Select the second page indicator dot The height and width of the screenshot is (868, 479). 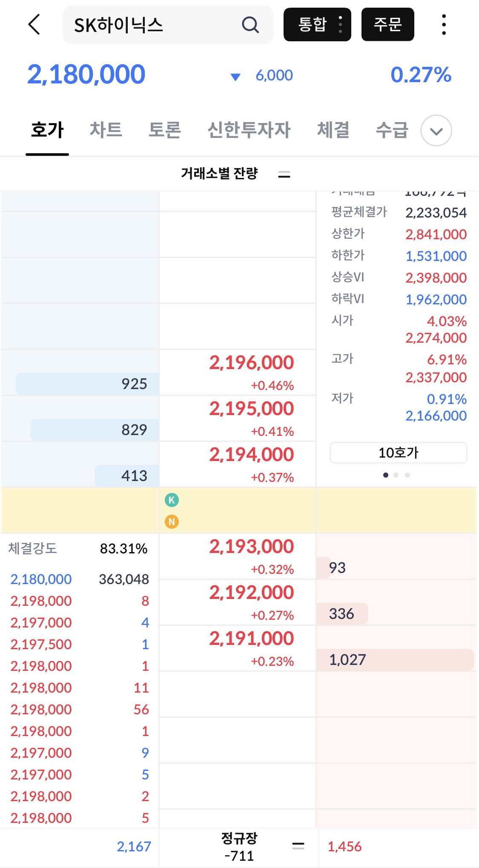396,475
